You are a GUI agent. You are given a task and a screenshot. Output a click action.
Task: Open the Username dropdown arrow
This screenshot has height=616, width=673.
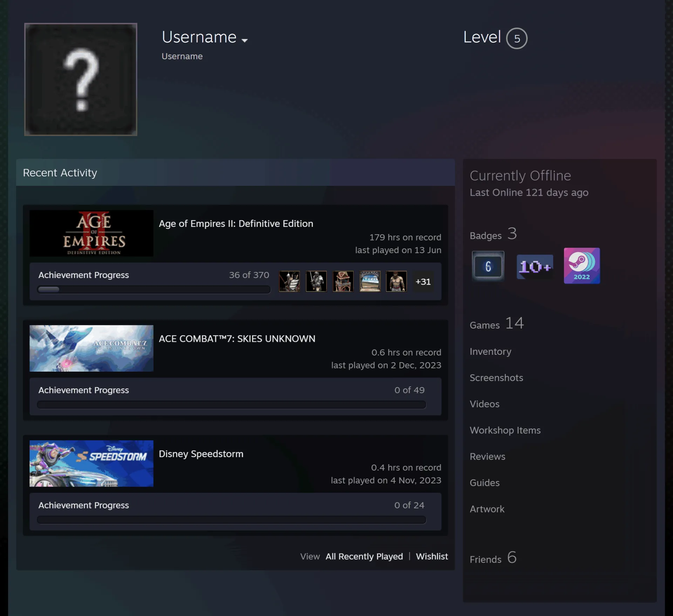pos(245,40)
